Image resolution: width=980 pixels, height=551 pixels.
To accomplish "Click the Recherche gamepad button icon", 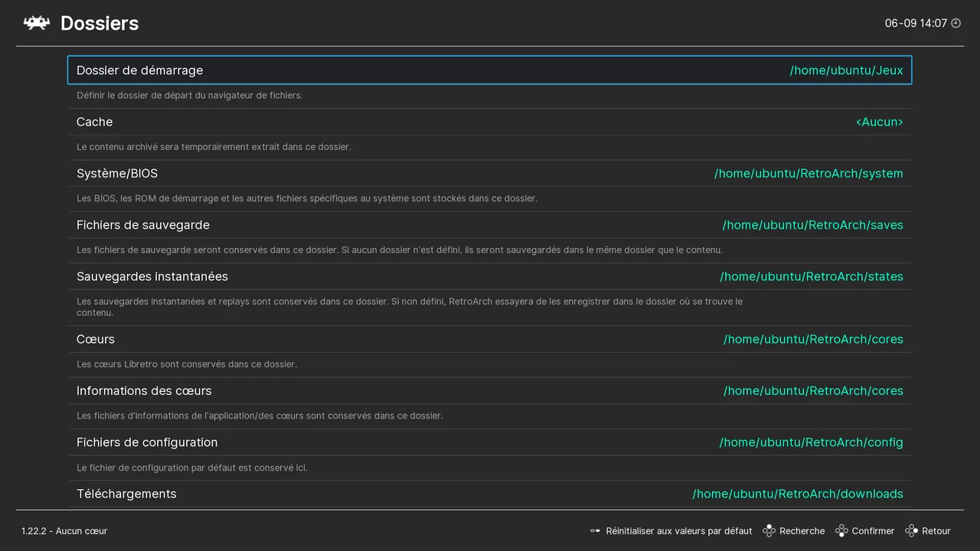I will click(769, 530).
